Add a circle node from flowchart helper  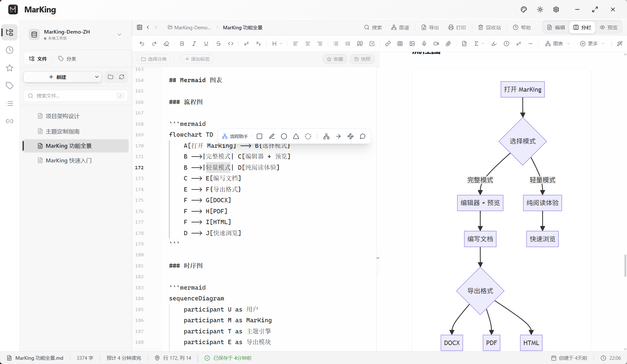click(x=284, y=136)
